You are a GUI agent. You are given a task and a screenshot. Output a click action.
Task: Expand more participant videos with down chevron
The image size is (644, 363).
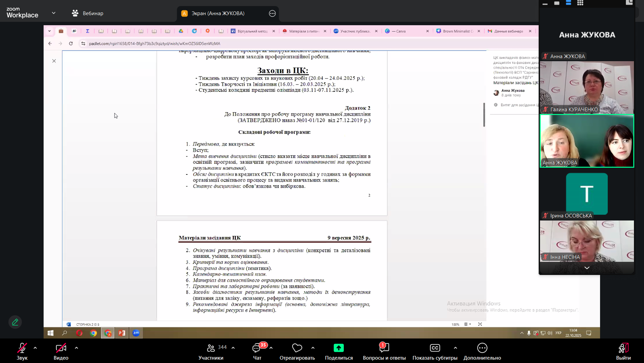(587, 268)
